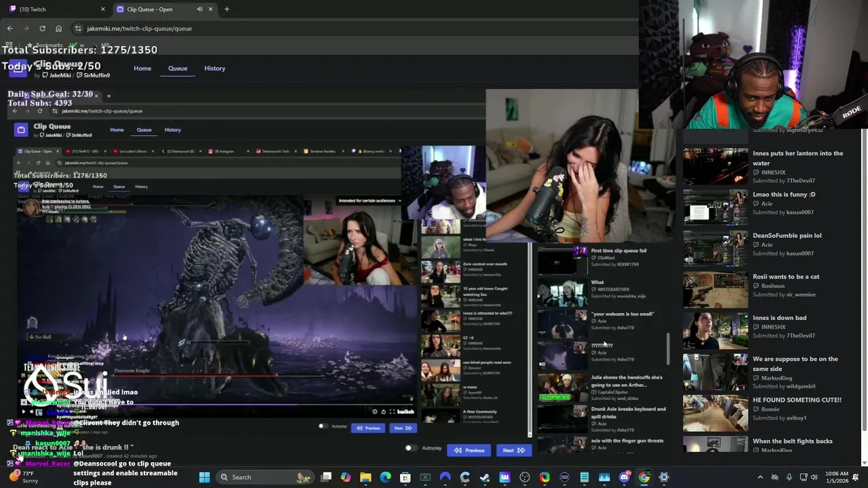Click the small Next button under the player

pos(403,428)
